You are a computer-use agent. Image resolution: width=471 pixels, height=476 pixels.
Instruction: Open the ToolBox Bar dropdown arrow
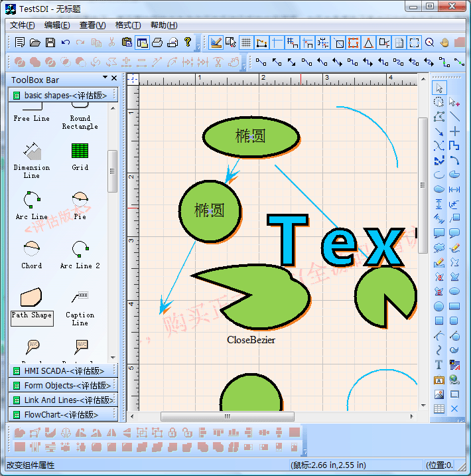point(105,78)
